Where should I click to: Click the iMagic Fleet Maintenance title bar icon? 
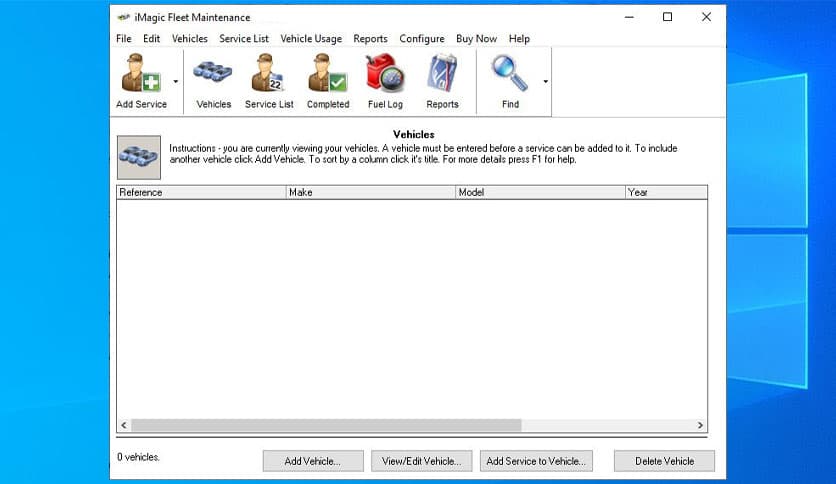pos(124,18)
